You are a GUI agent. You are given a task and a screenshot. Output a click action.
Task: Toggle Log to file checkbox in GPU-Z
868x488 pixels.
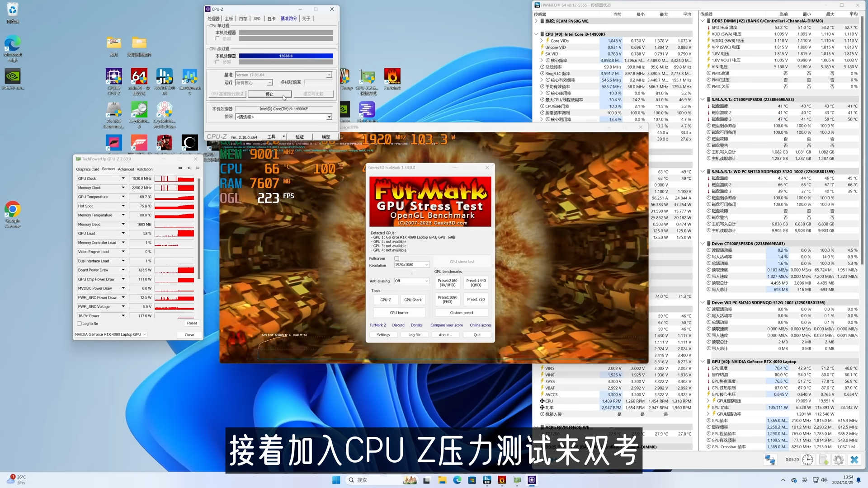(x=80, y=324)
